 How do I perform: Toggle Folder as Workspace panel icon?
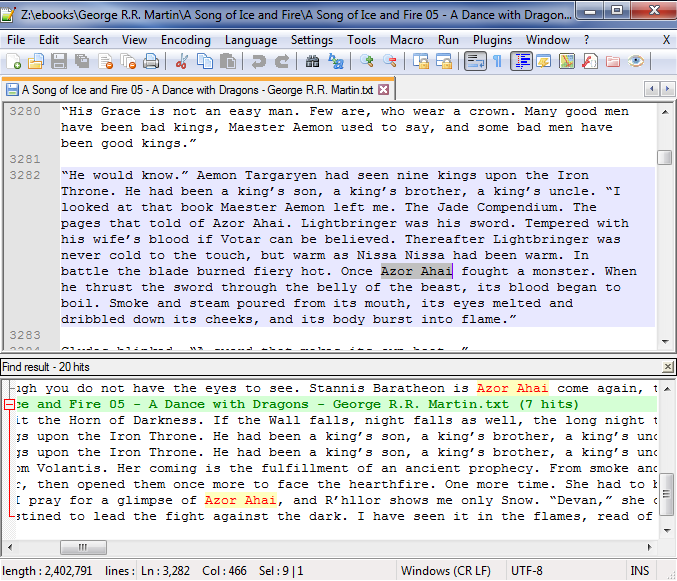(613, 61)
